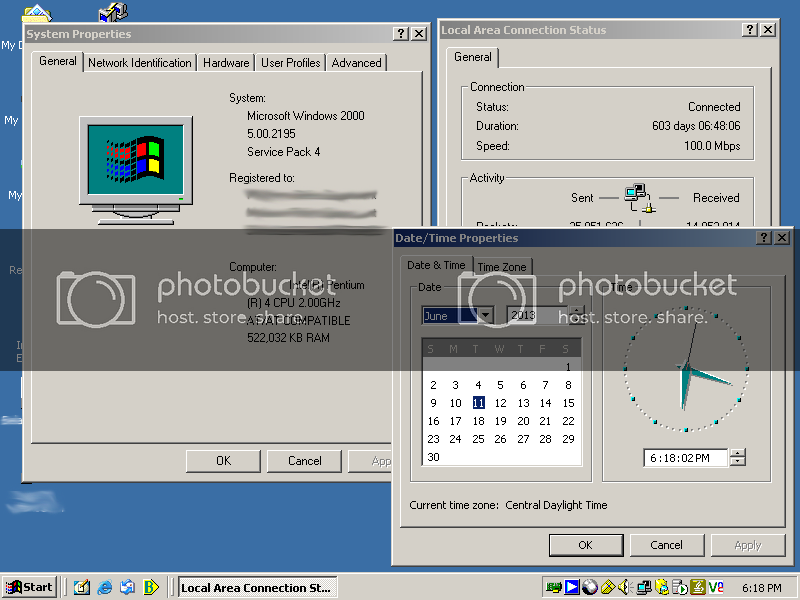The width and height of the screenshot is (800, 600).
Task: Click the Microsoft Windows 2000 text
Action: pos(306,116)
